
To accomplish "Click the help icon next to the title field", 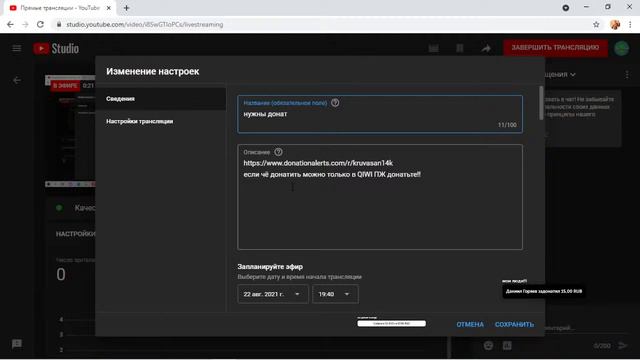I will 335,103.
